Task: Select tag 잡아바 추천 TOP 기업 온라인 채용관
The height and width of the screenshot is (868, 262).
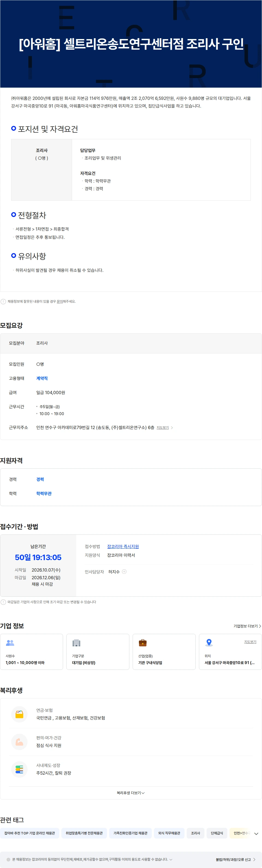Action: point(30,833)
